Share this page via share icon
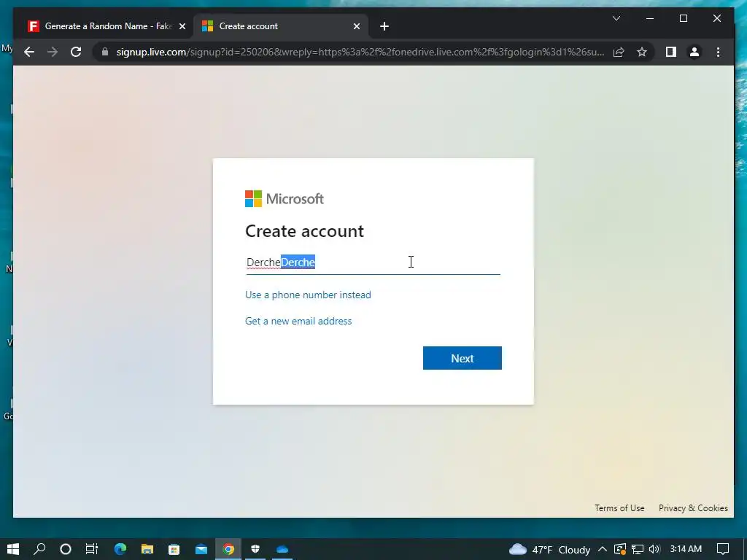 [619, 52]
